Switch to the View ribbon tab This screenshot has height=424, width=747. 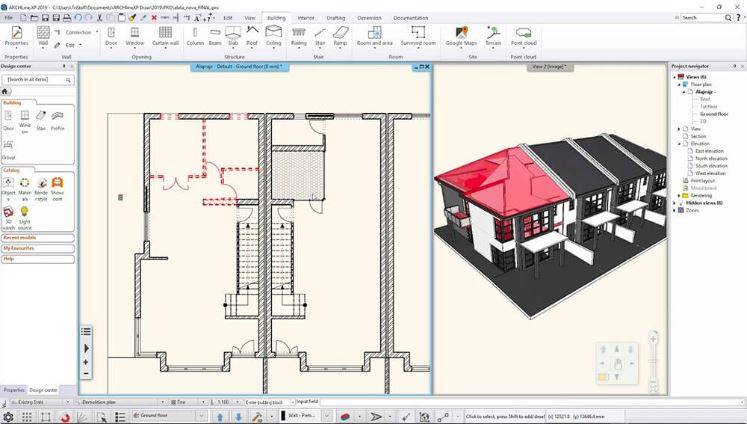coord(250,18)
